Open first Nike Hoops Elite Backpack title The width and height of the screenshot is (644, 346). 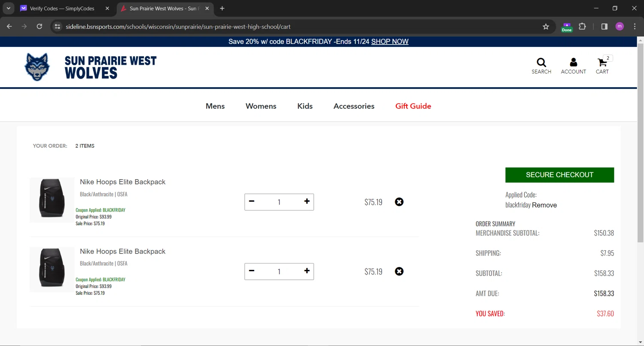[122, 182]
